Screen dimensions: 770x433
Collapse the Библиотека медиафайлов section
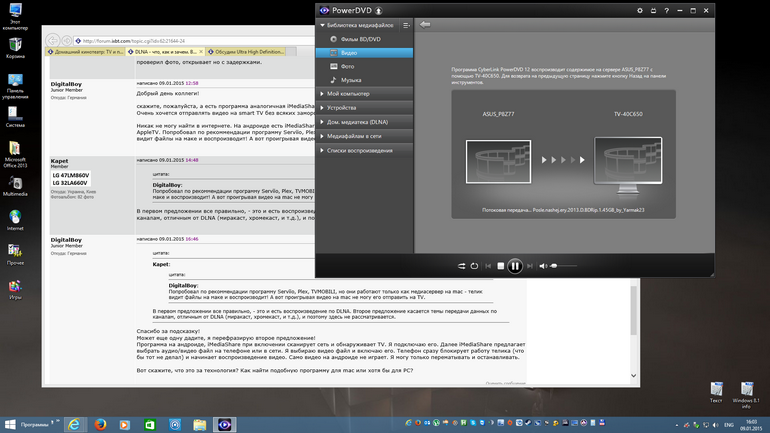[x=323, y=25]
